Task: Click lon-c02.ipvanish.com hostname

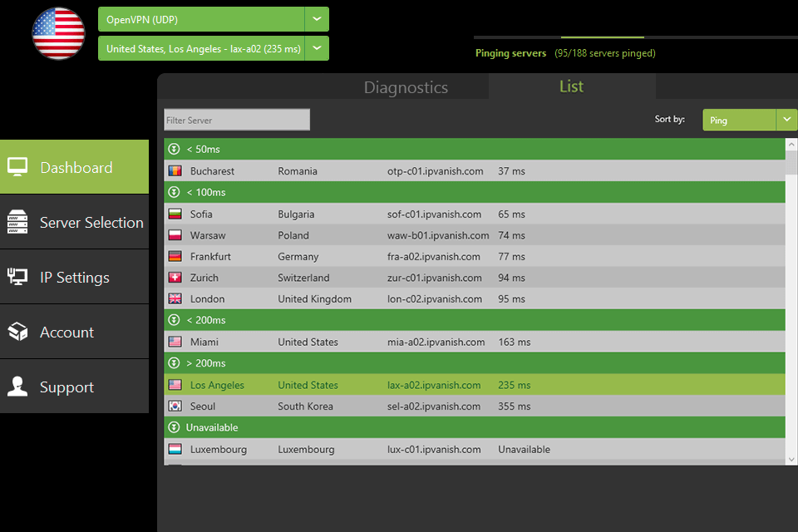Action: coord(435,299)
